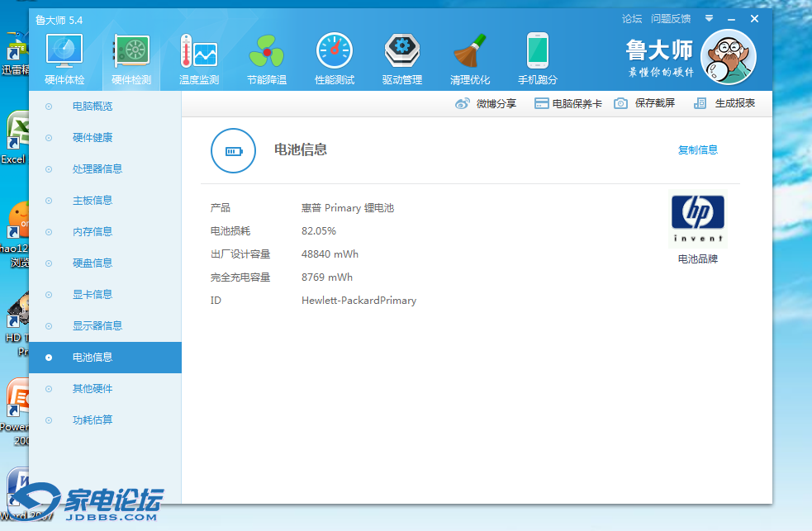Viewport: 812px width, 531px height.
Task: Open 节能降温 cooling tool
Action: (x=266, y=58)
